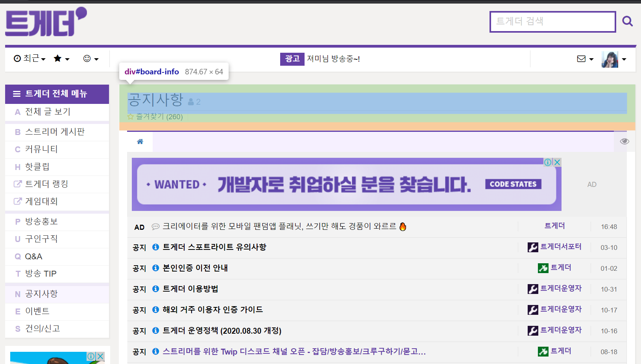This screenshot has width=641, height=364.
Task: Click author 트게더 on the 08-18 post
Action: click(x=561, y=351)
